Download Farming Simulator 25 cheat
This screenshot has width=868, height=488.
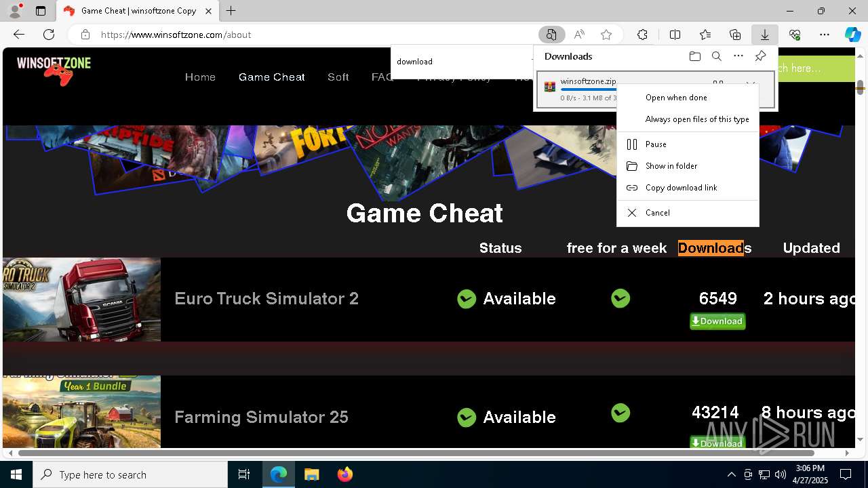point(717,443)
